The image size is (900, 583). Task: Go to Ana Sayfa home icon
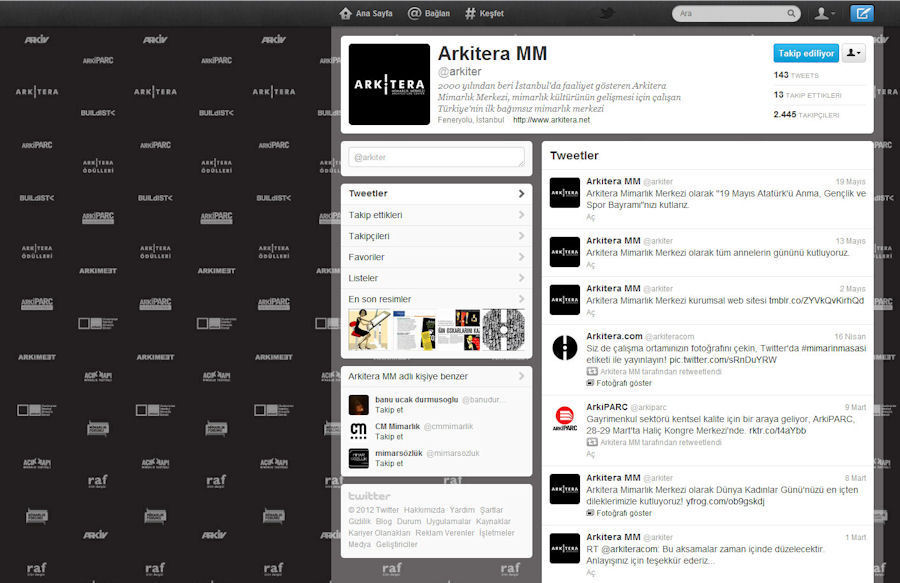tap(346, 13)
